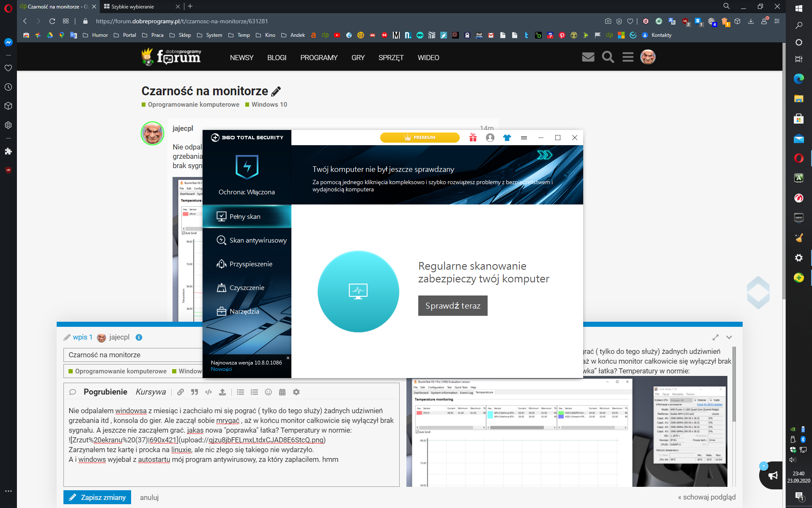812x508 pixels.
Task: Open Opera Messenger sidebar icon
Action: pyautogui.click(x=8, y=42)
